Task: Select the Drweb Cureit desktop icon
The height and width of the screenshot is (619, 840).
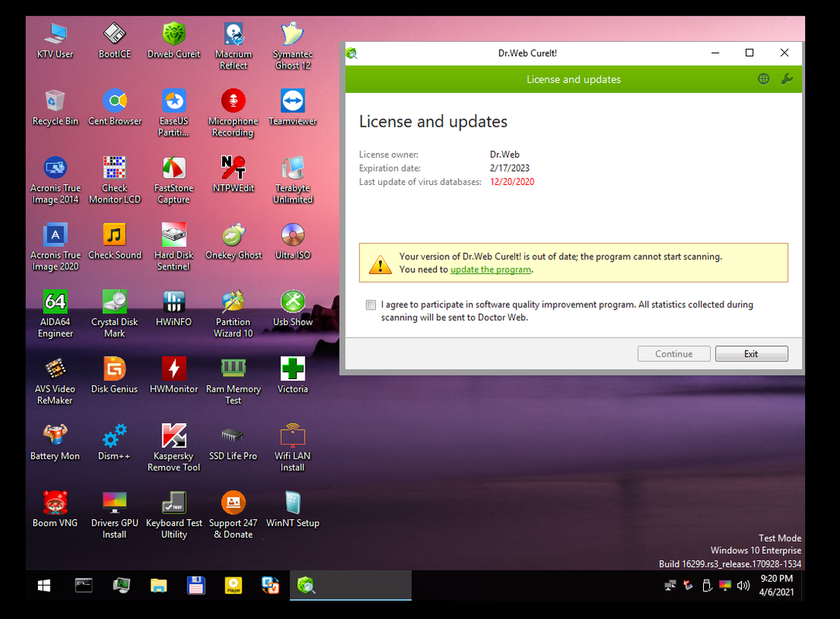Action: [173, 41]
